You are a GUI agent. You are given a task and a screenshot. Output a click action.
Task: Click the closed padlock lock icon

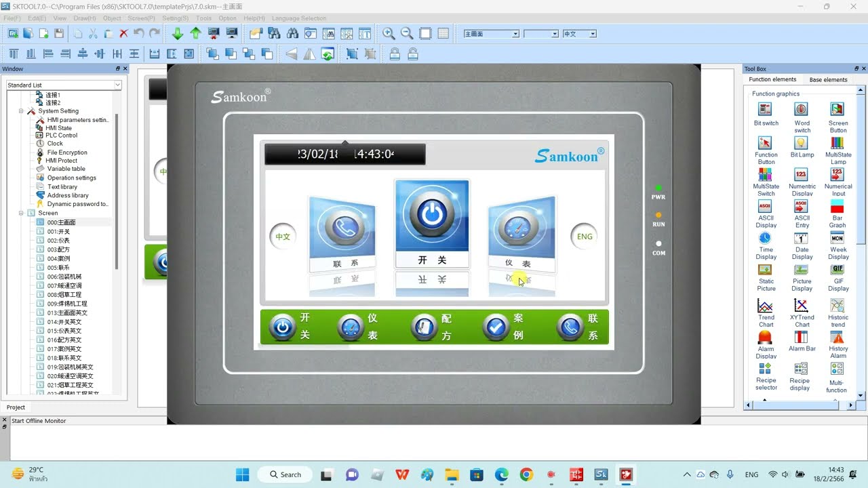click(395, 54)
